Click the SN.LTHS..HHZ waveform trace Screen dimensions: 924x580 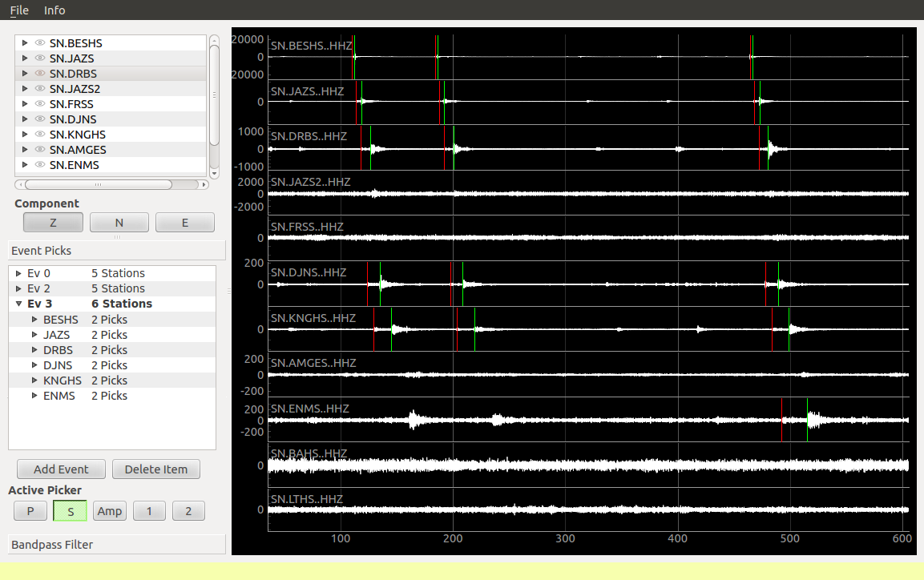tap(588, 510)
